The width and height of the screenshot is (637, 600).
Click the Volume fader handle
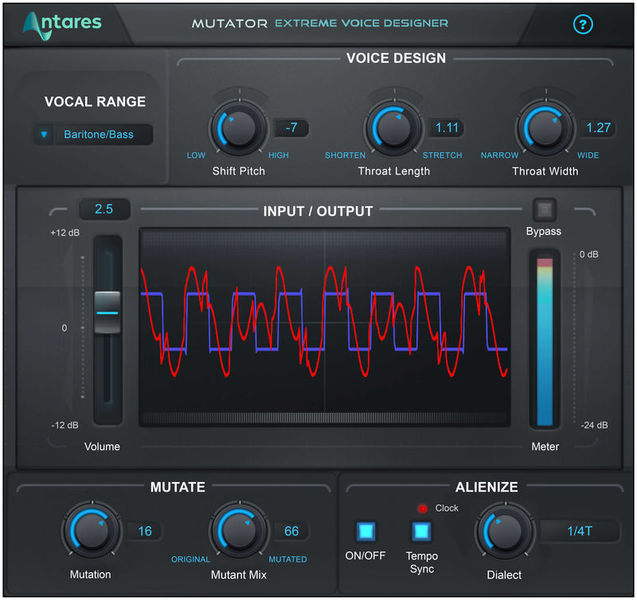[x=107, y=312]
